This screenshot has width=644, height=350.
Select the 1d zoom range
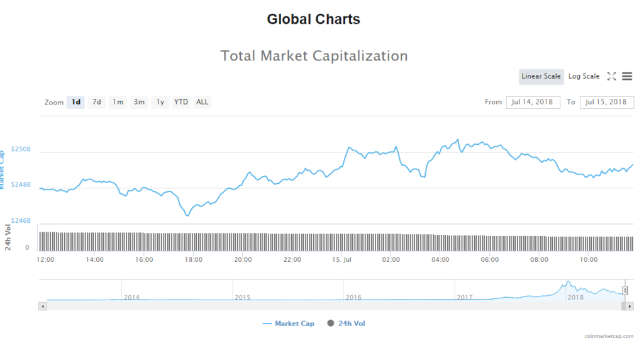(x=75, y=102)
